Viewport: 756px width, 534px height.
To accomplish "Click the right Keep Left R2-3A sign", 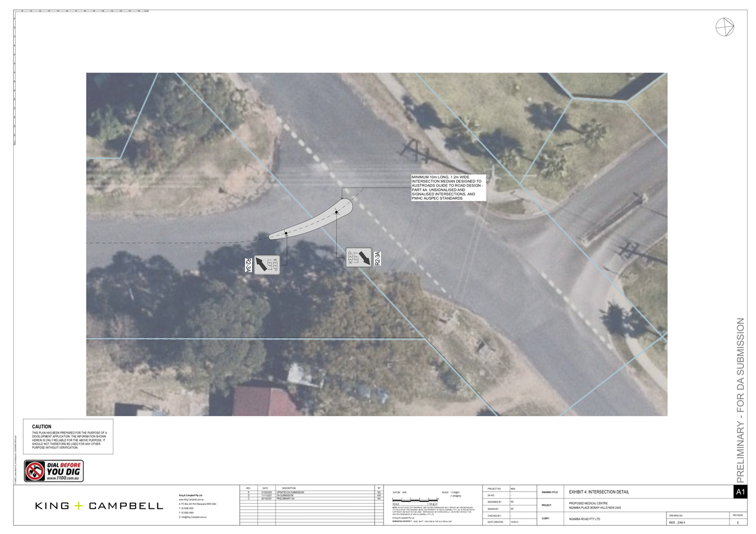I will pos(359,258).
